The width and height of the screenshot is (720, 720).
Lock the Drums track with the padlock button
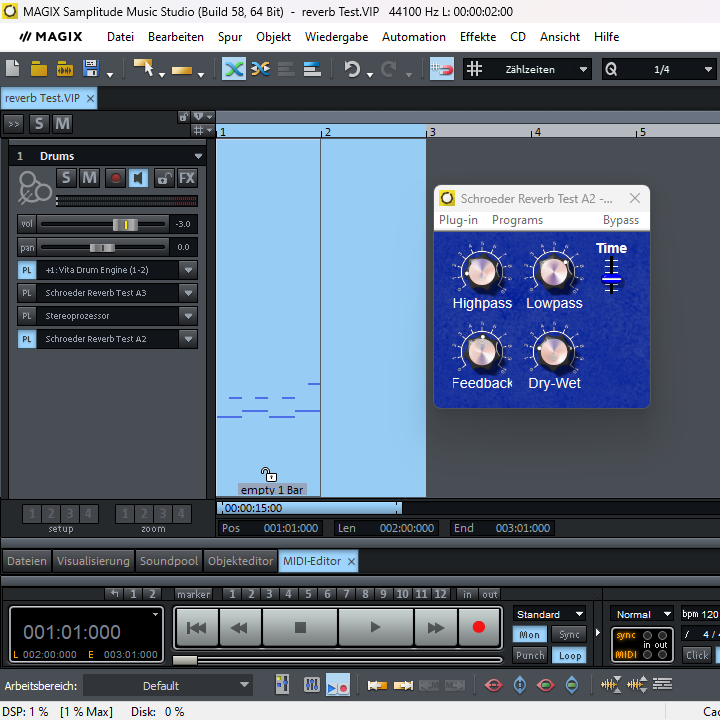tap(164, 178)
